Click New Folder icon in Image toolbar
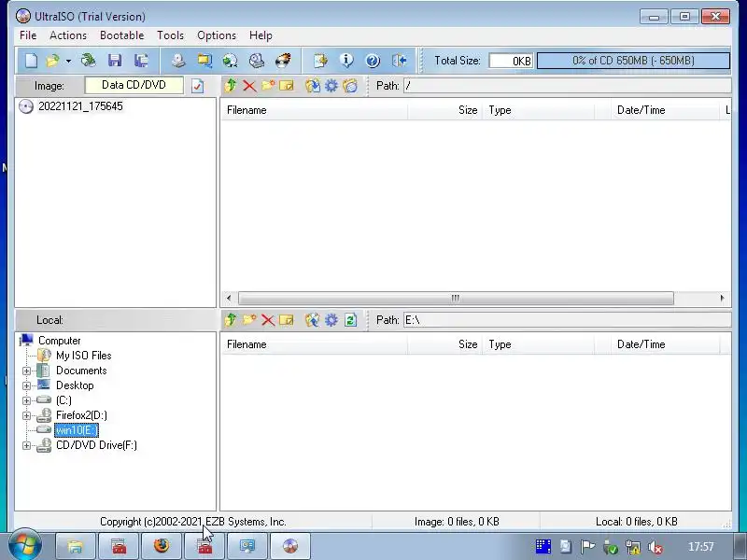Image resolution: width=747 pixels, height=560 pixels. coord(268,86)
